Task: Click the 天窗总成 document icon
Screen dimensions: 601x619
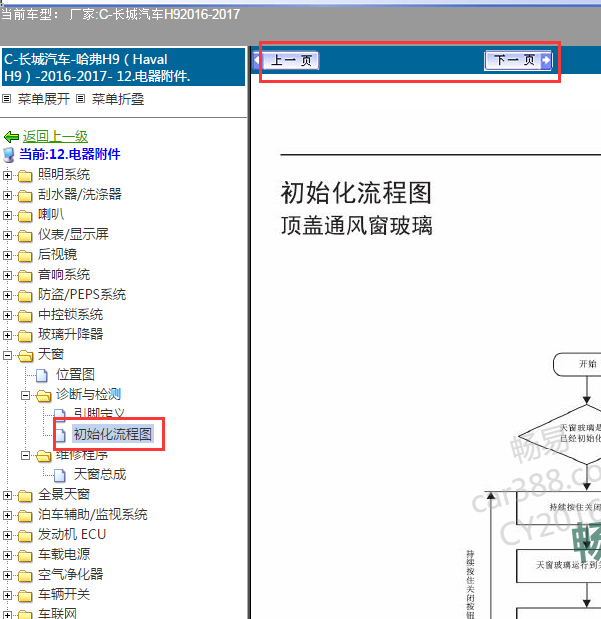Action: coord(60,475)
